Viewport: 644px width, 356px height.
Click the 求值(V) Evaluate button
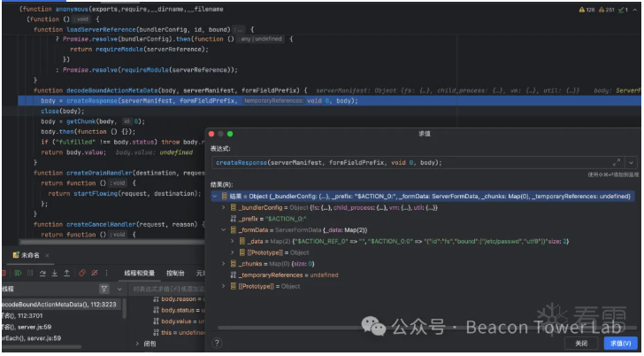[x=621, y=344]
